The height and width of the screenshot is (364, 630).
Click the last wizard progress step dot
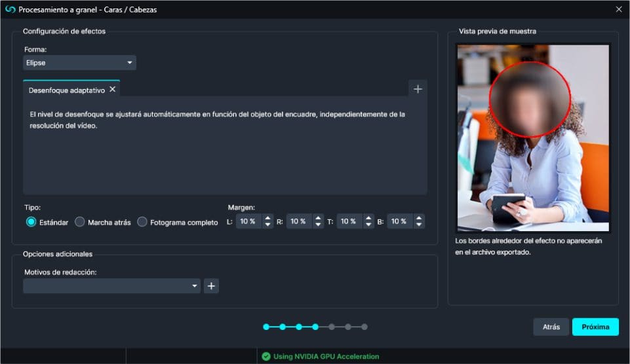(x=364, y=327)
